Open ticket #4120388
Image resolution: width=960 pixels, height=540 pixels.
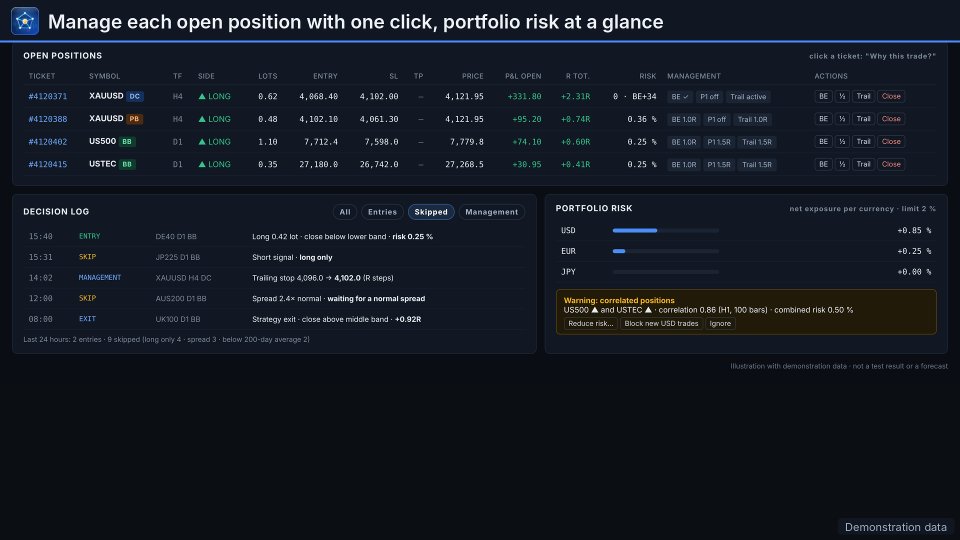[x=48, y=119]
